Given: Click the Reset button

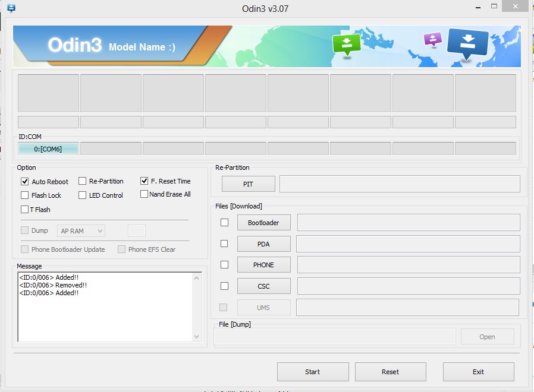Looking at the screenshot, I should 390,371.
